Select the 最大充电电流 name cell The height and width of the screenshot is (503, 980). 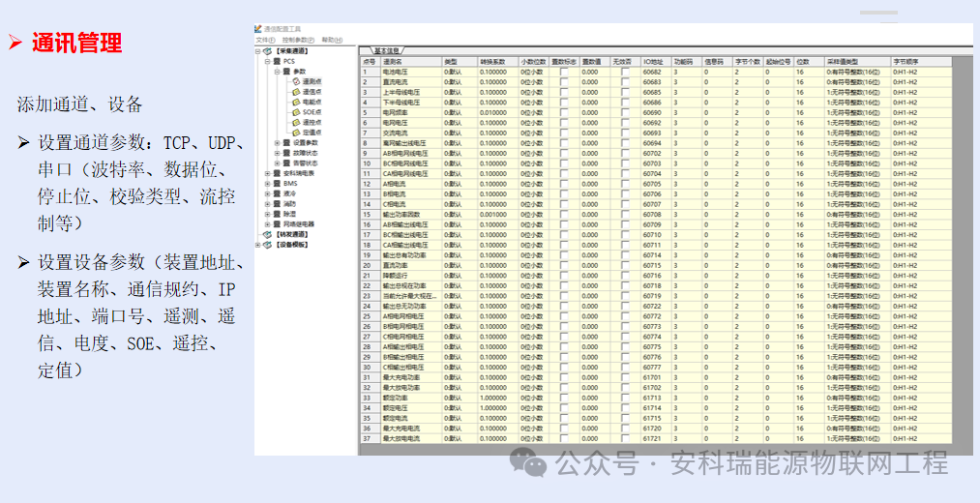(x=410, y=429)
